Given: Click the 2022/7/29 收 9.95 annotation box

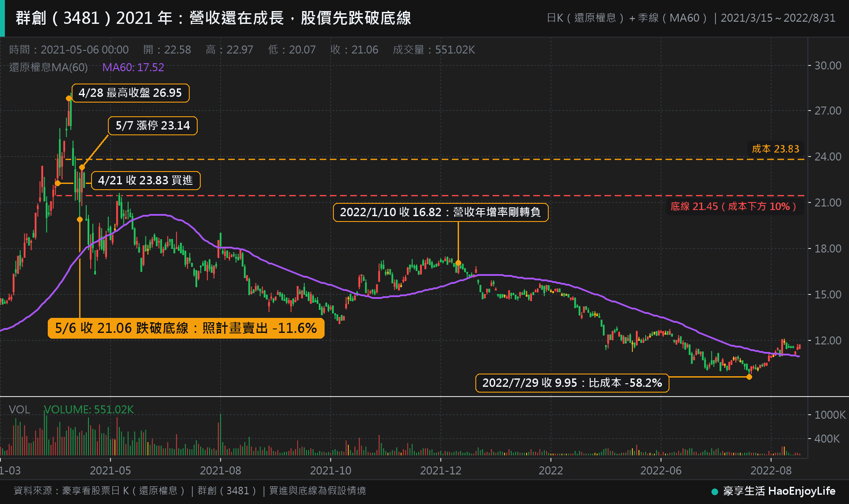Looking at the screenshot, I should pos(572,383).
